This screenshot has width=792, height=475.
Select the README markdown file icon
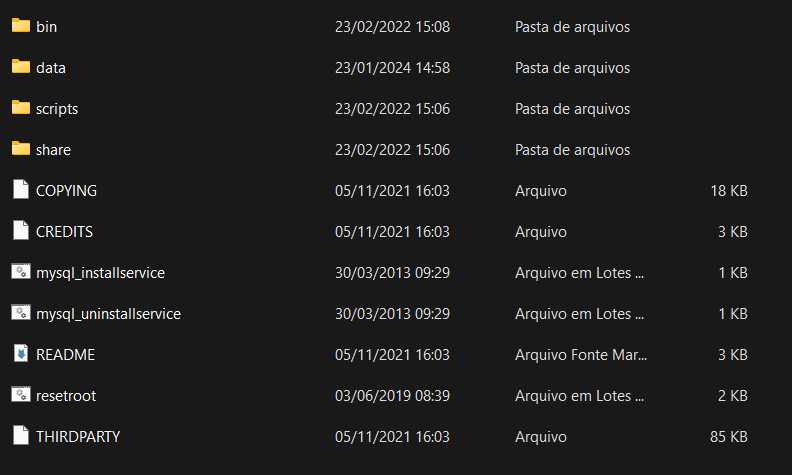click(x=21, y=353)
